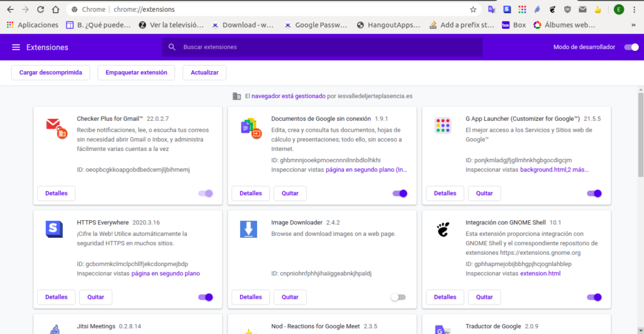
Task: Open the Extensiones hamburger menu
Action: point(16,47)
